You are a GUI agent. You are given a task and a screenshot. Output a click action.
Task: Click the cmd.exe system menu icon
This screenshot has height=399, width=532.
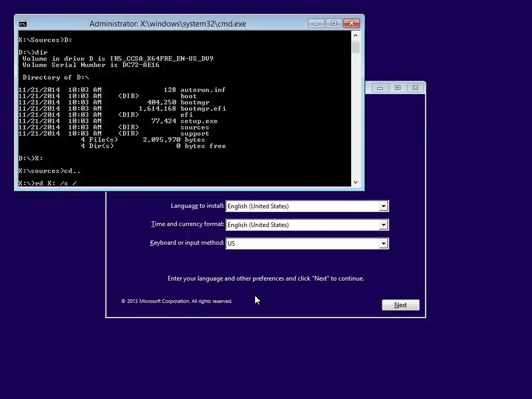23,24
